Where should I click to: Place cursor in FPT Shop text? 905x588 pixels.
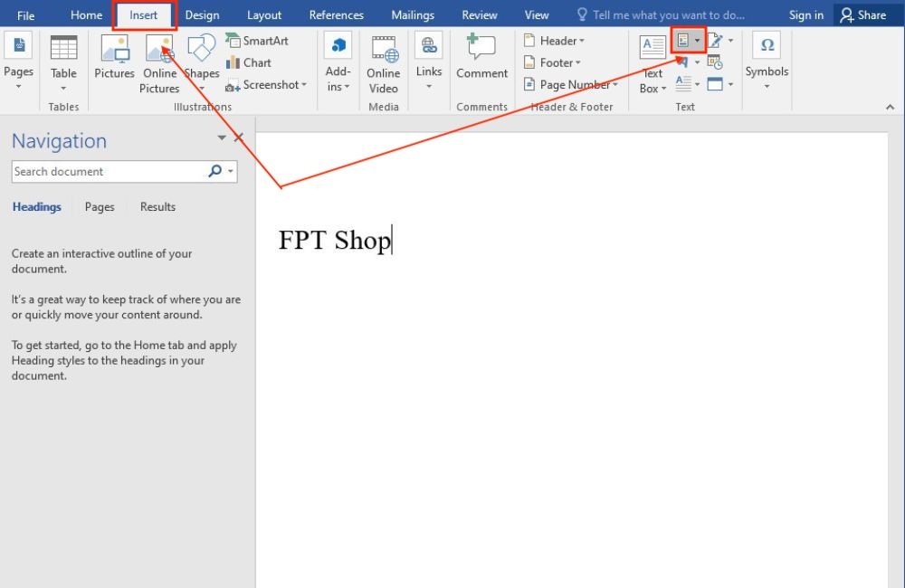(335, 240)
